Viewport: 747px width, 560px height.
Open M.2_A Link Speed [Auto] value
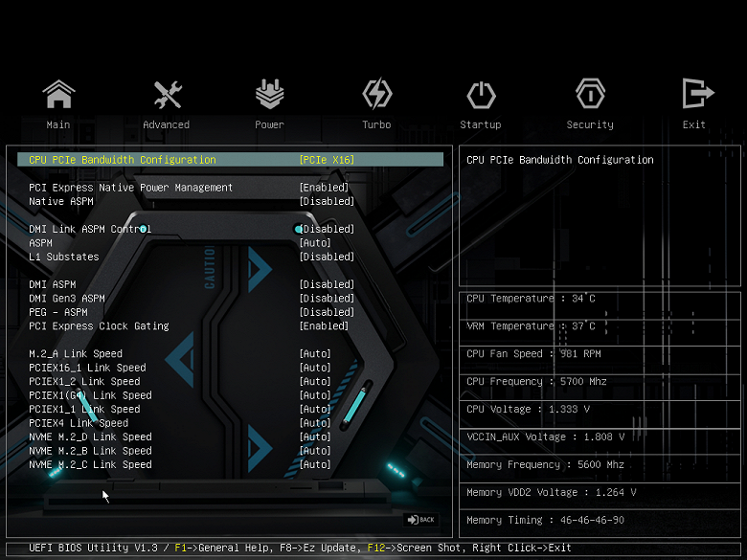tap(315, 354)
